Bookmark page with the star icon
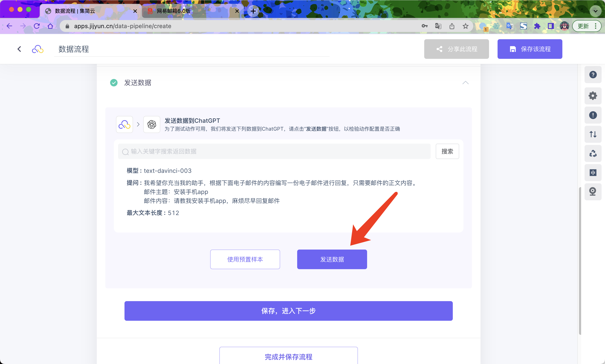Viewport: 605px width, 364px height. click(465, 26)
